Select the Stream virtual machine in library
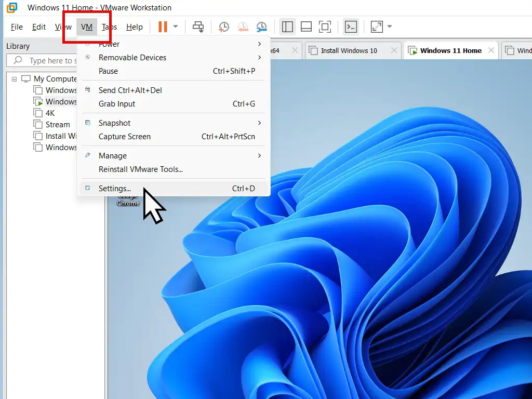Image resolution: width=532 pixels, height=399 pixels. 58,125
